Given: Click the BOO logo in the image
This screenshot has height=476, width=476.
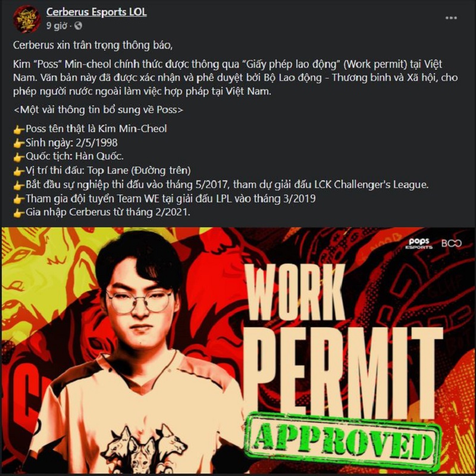Looking at the screenshot, I should coord(452,243).
